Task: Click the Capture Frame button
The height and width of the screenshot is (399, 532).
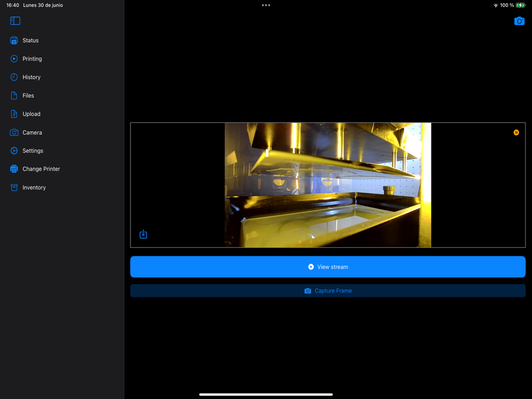Action: point(328,291)
